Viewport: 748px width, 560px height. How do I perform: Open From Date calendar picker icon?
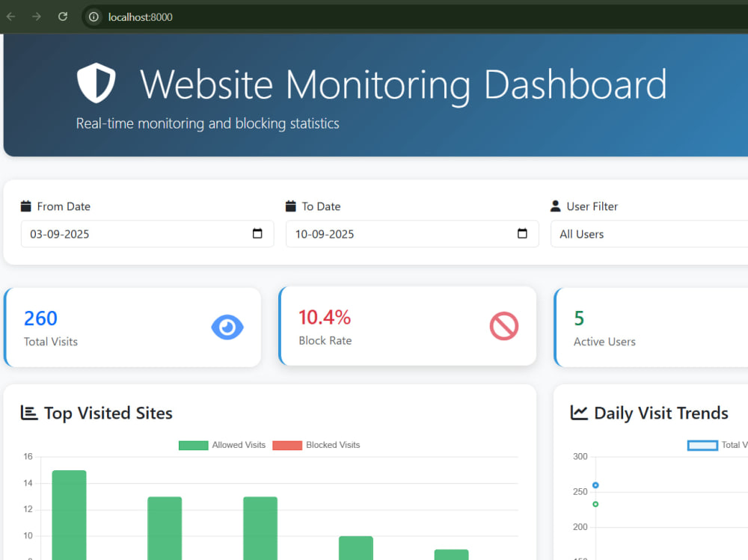tap(257, 233)
